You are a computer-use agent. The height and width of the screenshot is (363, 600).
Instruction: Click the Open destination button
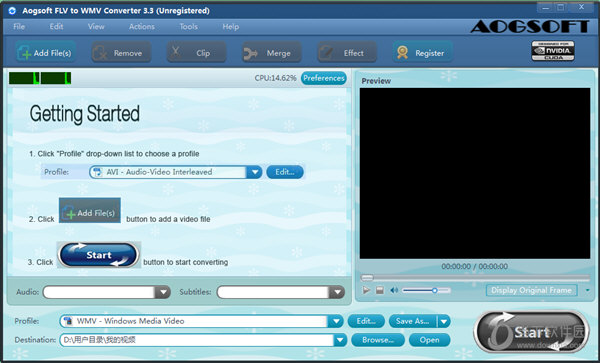pos(429,340)
